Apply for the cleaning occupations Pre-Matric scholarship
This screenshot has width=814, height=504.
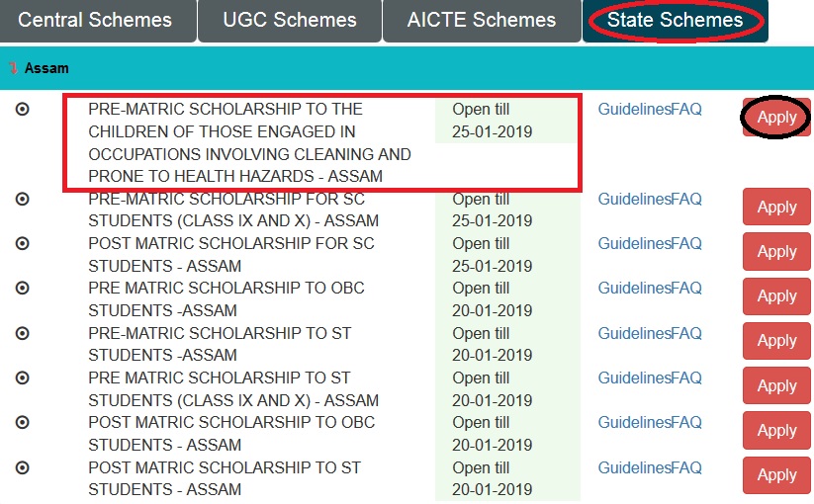[x=776, y=118]
